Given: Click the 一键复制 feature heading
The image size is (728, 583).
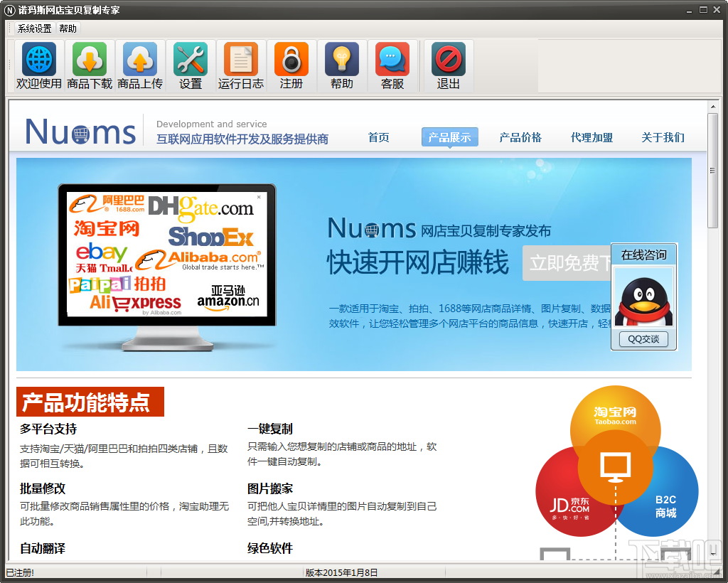Looking at the screenshot, I should pos(270,429).
